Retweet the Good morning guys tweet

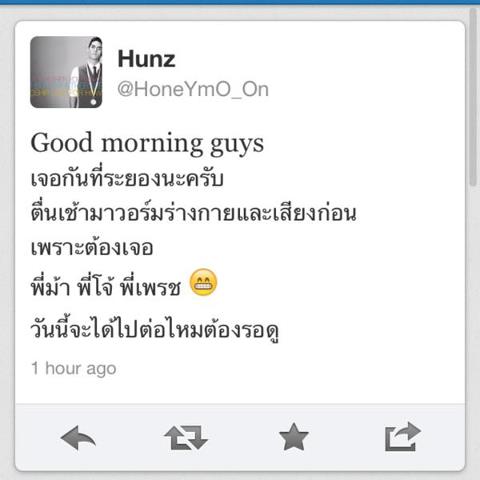tap(186, 437)
